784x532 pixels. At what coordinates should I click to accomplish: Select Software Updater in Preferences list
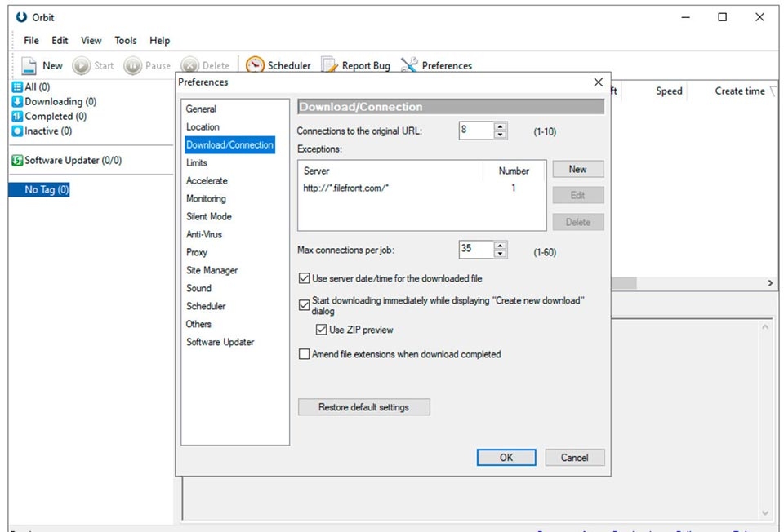(x=220, y=342)
